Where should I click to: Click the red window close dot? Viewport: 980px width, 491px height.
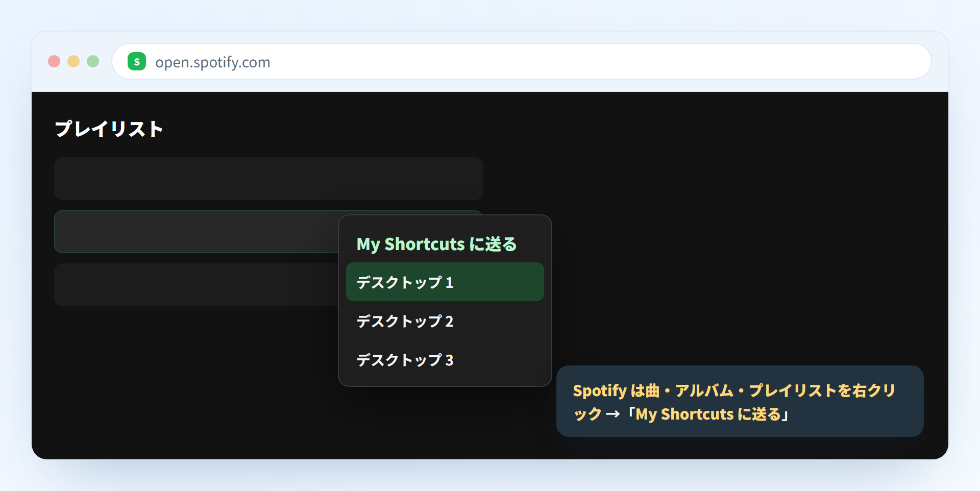[x=54, y=61]
